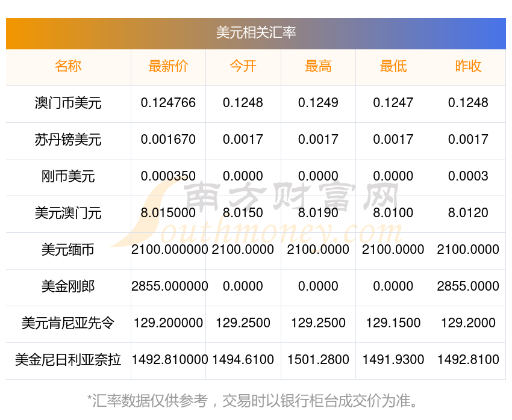
Task: Select 澳门币美元 最低 value 0.1247
Action: [393, 103]
